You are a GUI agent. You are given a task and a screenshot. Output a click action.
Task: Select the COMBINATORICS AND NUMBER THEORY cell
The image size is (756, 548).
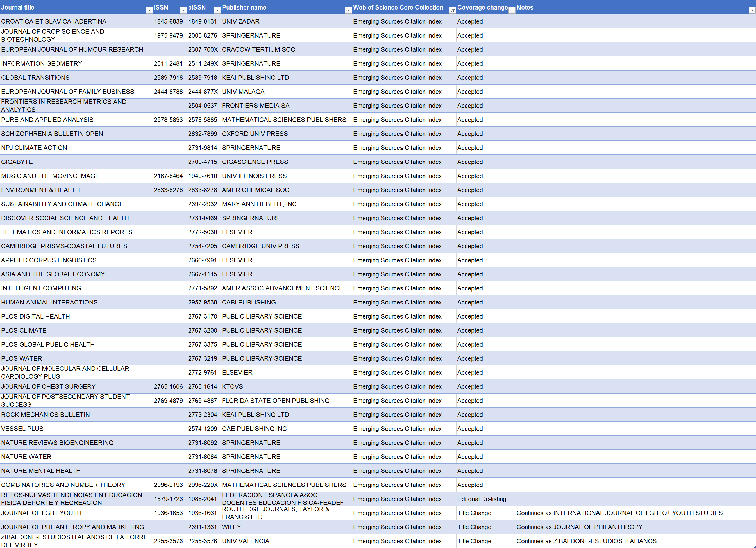point(76,485)
